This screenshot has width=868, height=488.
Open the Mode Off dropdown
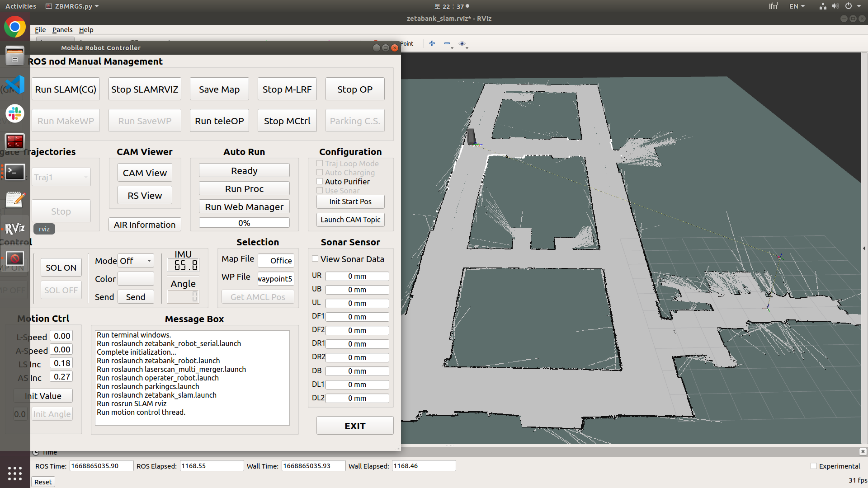pyautogui.click(x=136, y=261)
